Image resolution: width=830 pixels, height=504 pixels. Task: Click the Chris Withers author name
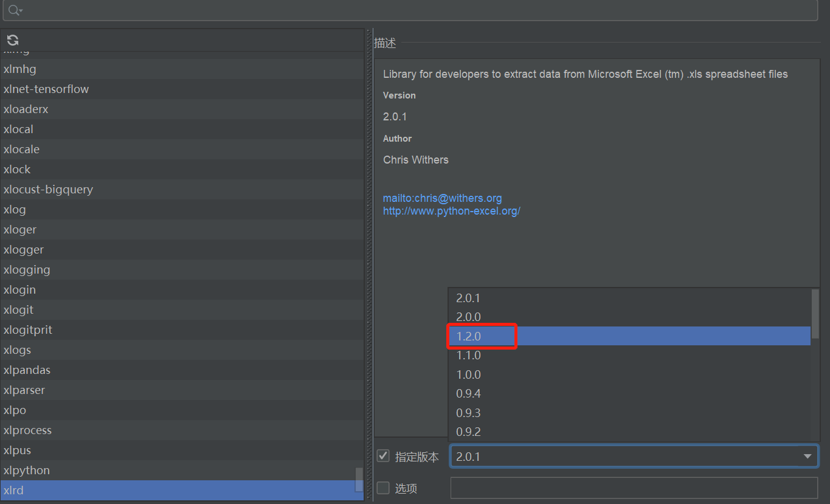pyautogui.click(x=416, y=160)
